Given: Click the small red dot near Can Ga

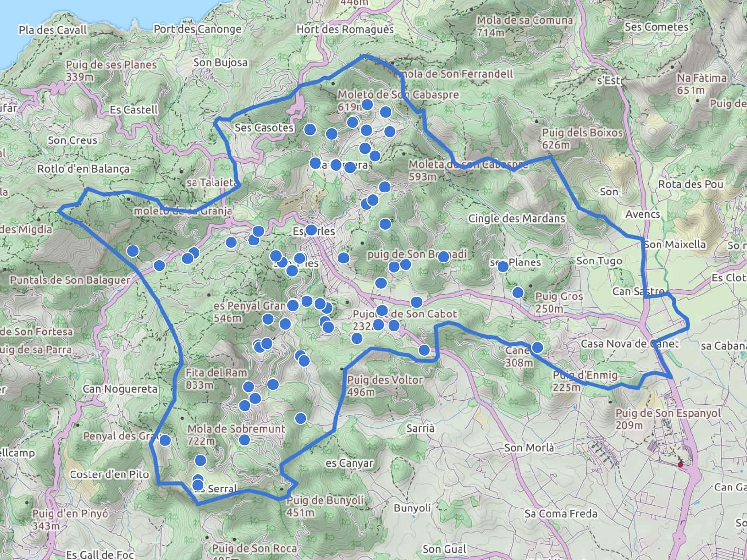Looking at the screenshot, I should [x=680, y=465].
